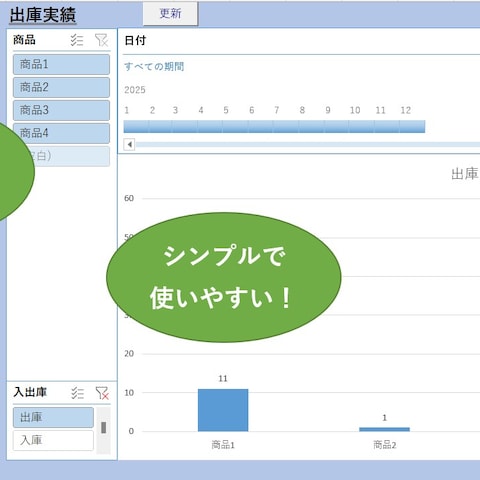Click the 出庫実績 title
Screen dimensions: 480x480
pos(43,15)
